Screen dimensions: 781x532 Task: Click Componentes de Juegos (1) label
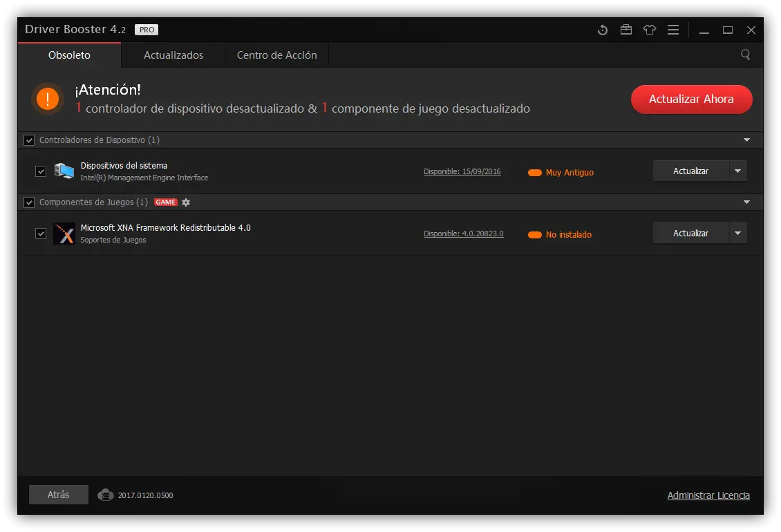click(93, 202)
